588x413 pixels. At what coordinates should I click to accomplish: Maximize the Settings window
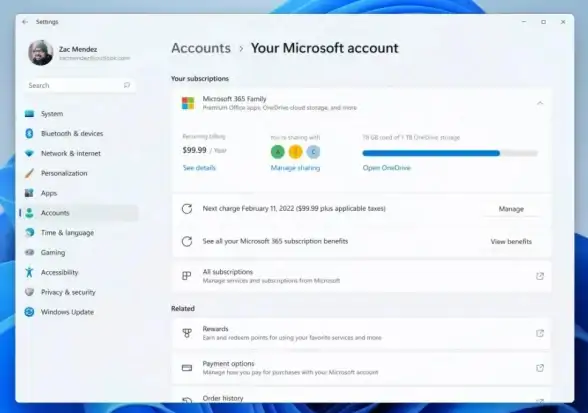click(543, 22)
